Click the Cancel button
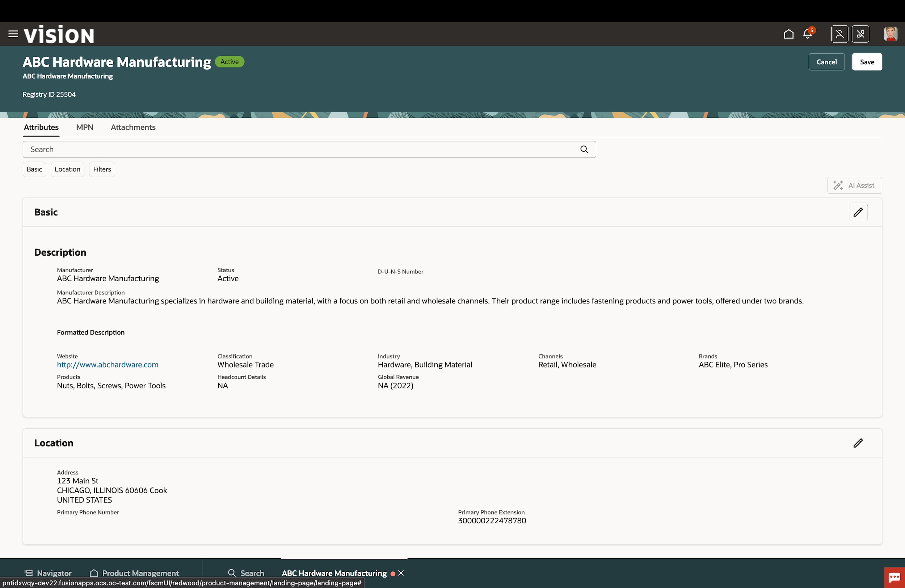This screenshot has height=588, width=905. [x=826, y=62]
